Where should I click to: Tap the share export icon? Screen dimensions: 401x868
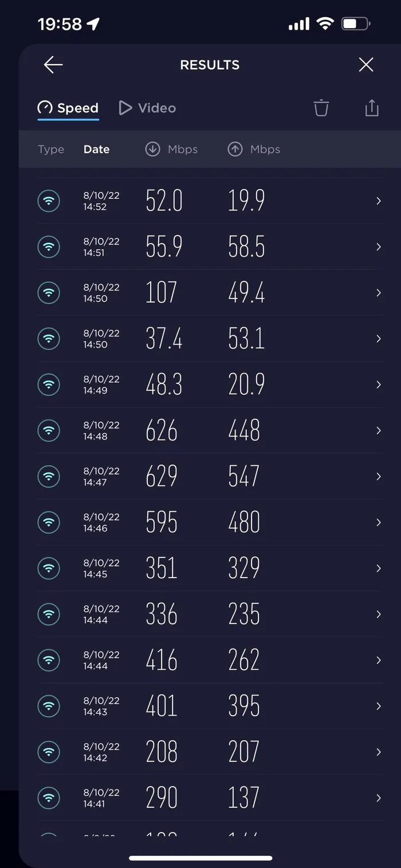pos(371,108)
